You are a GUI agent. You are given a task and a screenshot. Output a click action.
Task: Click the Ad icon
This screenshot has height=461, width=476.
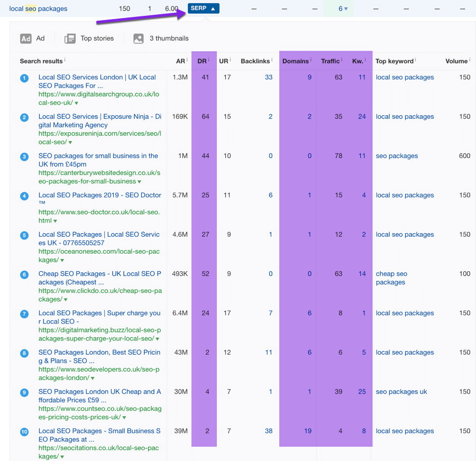coord(26,39)
